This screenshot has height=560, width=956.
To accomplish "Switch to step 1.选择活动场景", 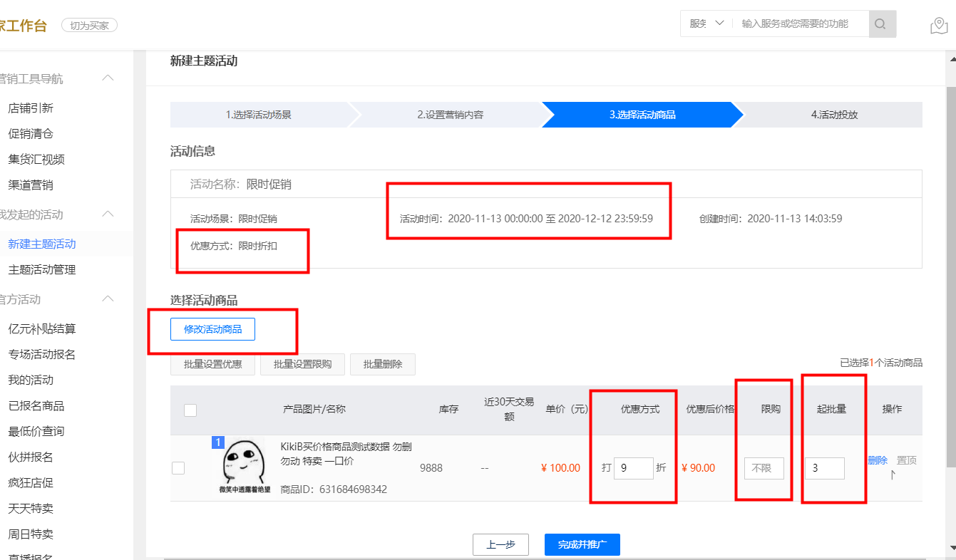I will [260, 115].
